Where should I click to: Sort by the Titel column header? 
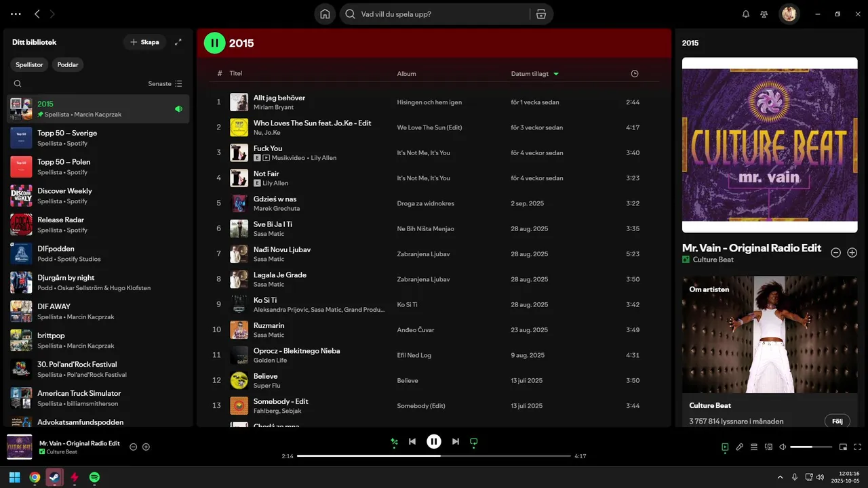(x=236, y=73)
